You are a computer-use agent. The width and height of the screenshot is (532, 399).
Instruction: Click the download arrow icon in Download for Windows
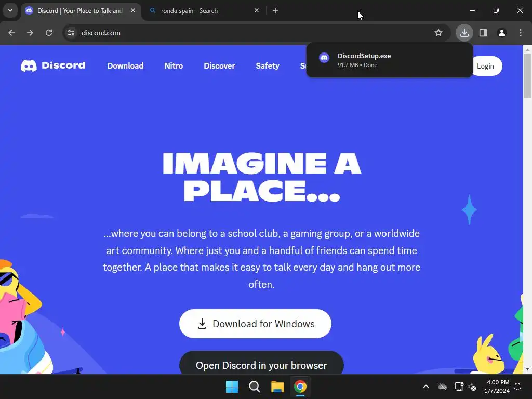(202, 324)
